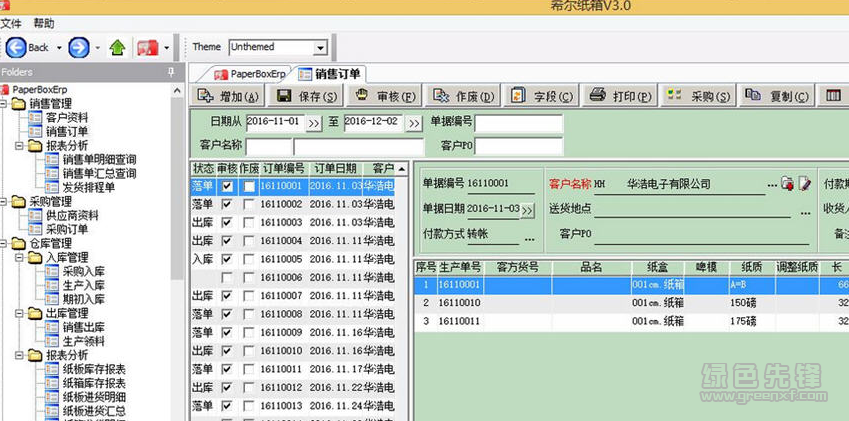This screenshot has height=421, width=849.
Task: Open 采购订单 in the tree
Action: click(x=67, y=229)
